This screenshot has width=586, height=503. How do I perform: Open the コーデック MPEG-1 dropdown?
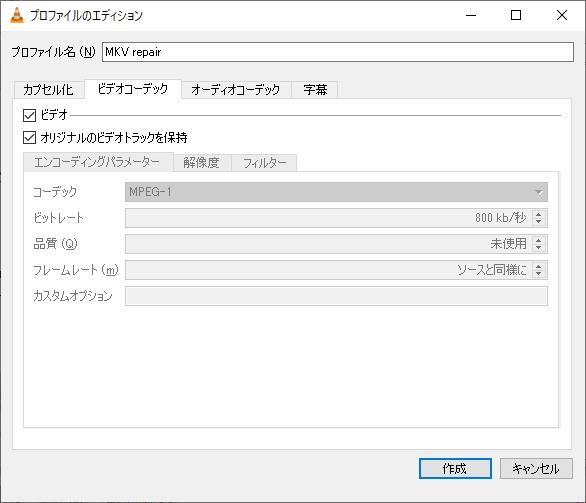(x=336, y=192)
